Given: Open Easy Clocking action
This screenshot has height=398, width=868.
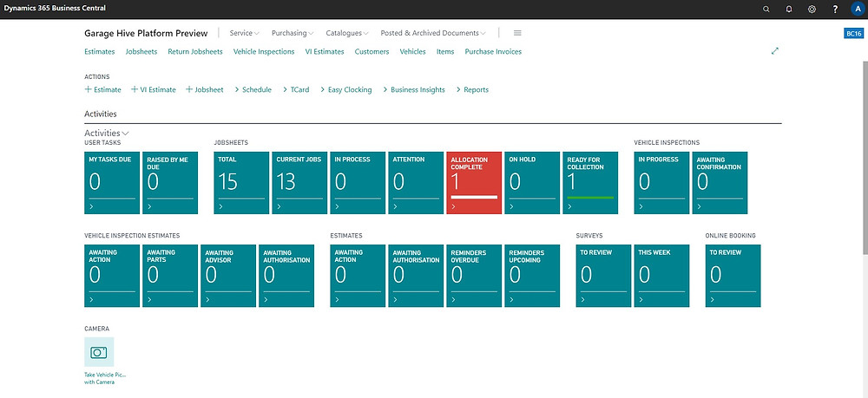Looking at the screenshot, I should tap(346, 89).
